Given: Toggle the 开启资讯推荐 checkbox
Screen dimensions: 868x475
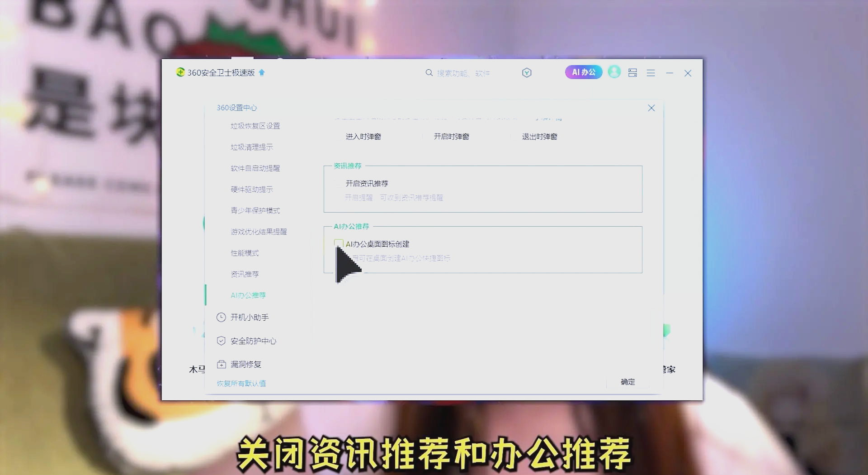Looking at the screenshot, I should pos(339,184).
